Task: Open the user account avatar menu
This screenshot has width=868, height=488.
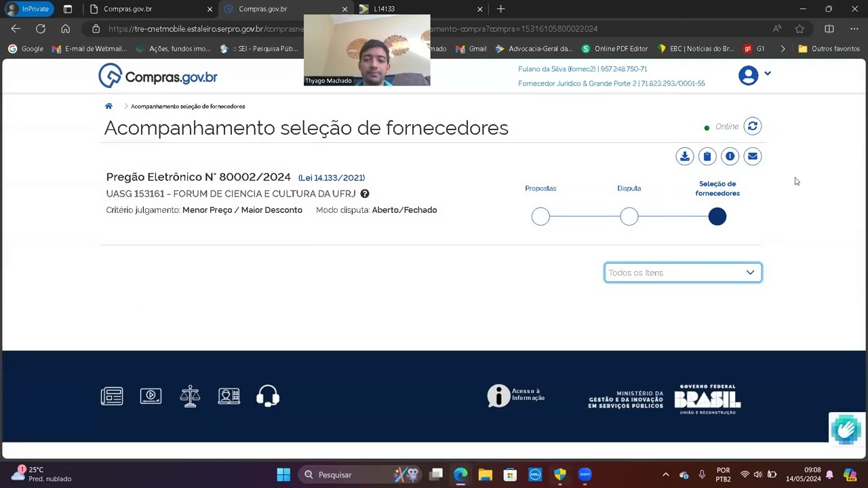Action: coord(749,75)
